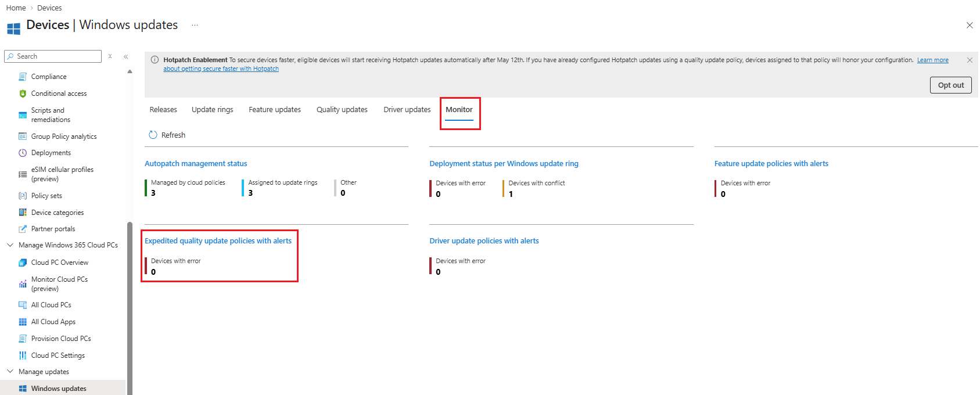Click the Group Policy analytics icon

23,137
